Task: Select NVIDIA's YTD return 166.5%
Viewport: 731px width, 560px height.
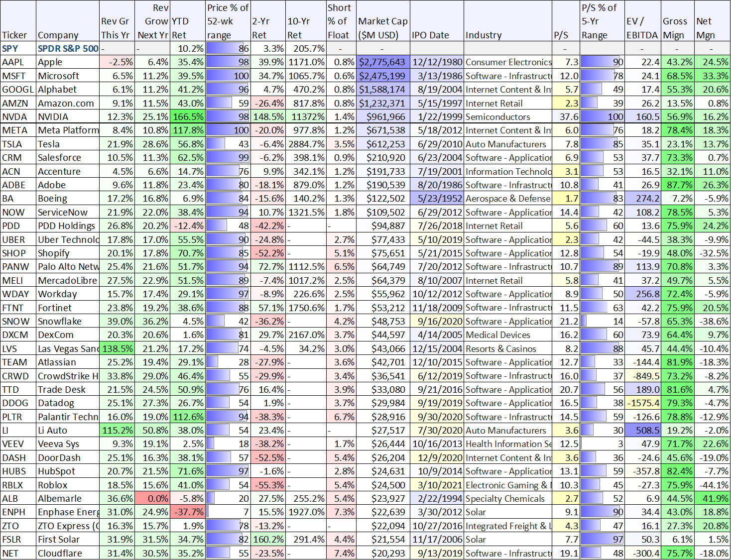Action: (x=188, y=117)
